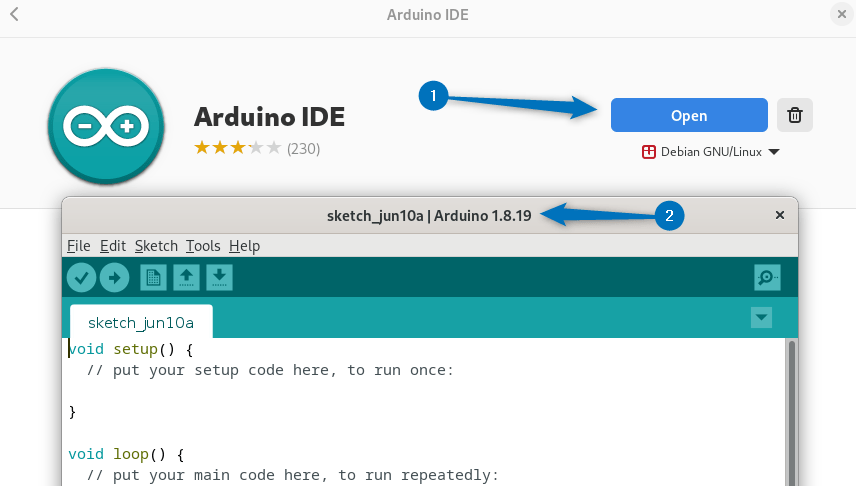Open a sketch with the up-arrow Open icon
The height and width of the screenshot is (486, 856).
coord(186,277)
